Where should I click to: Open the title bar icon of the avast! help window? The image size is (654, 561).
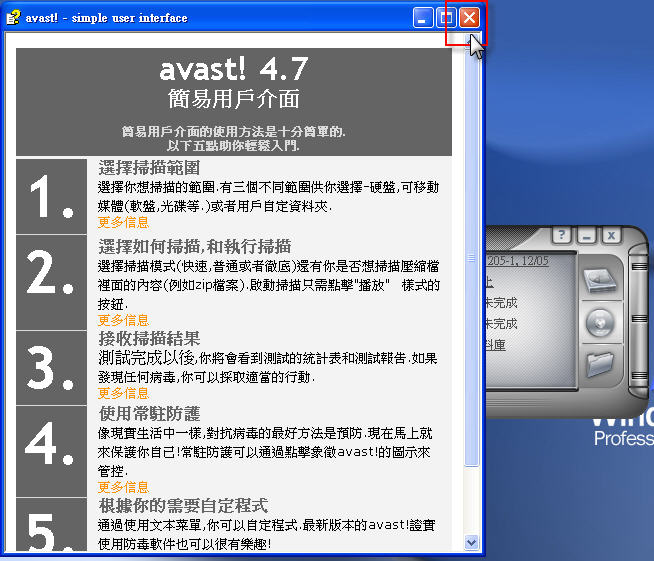(x=13, y=18)
